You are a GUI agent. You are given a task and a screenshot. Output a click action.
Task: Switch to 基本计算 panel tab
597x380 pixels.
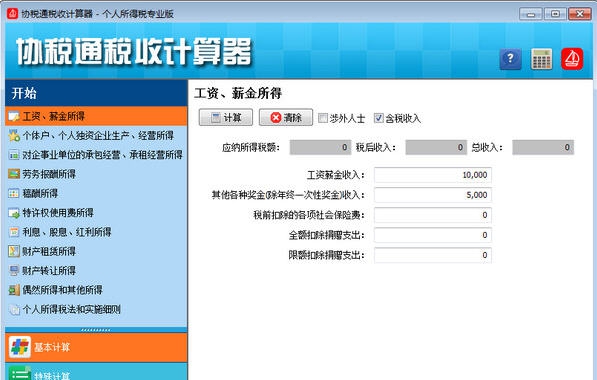coord(96,347)
